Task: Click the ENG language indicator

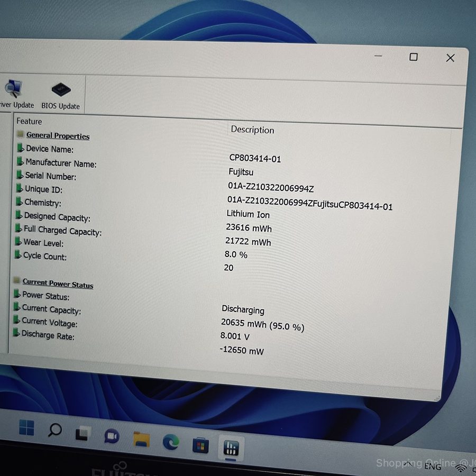Action: [x=433, y=466]
